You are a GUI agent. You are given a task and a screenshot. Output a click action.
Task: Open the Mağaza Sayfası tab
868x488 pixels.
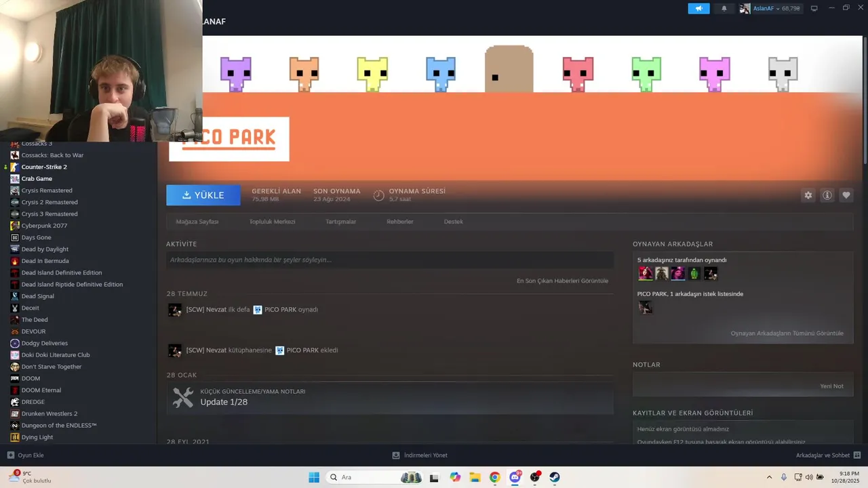click(x=197, y=222)
